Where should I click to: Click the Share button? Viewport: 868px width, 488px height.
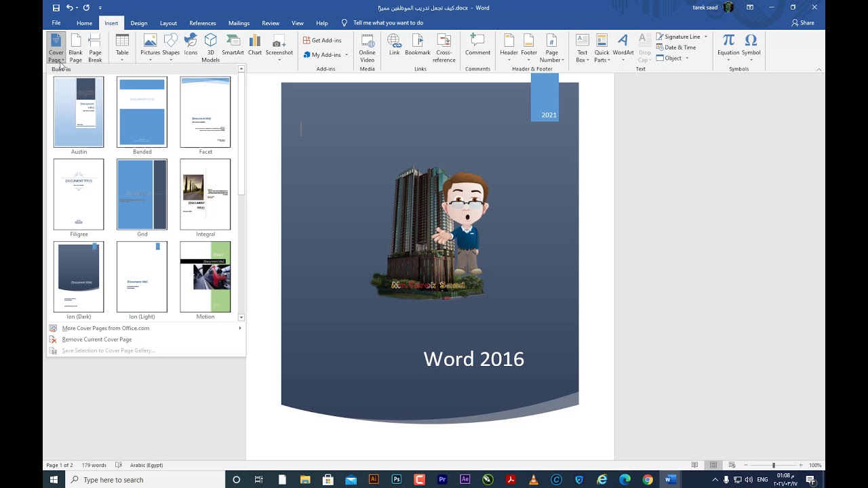[803, 23]
